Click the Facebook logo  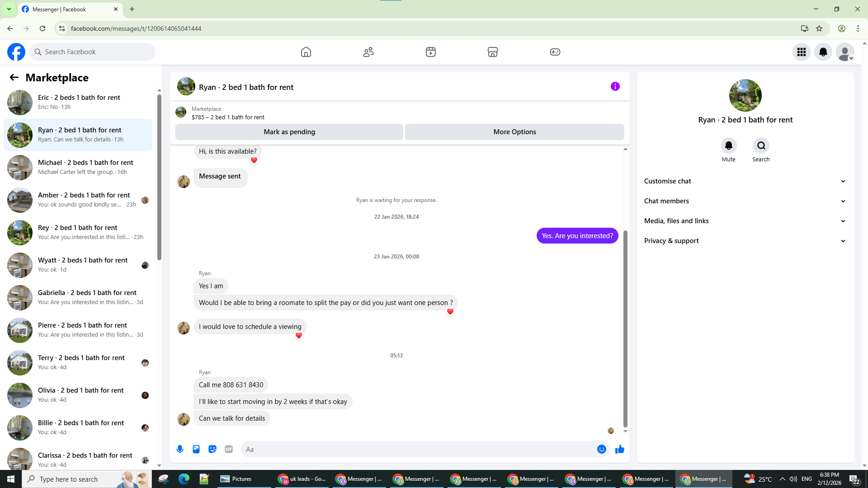pyautogui.click(x=16, y=52)
